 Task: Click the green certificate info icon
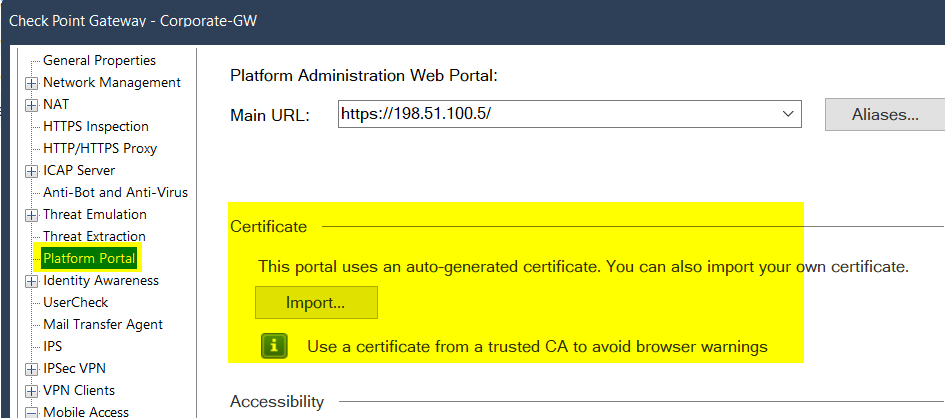coord(274,346)
